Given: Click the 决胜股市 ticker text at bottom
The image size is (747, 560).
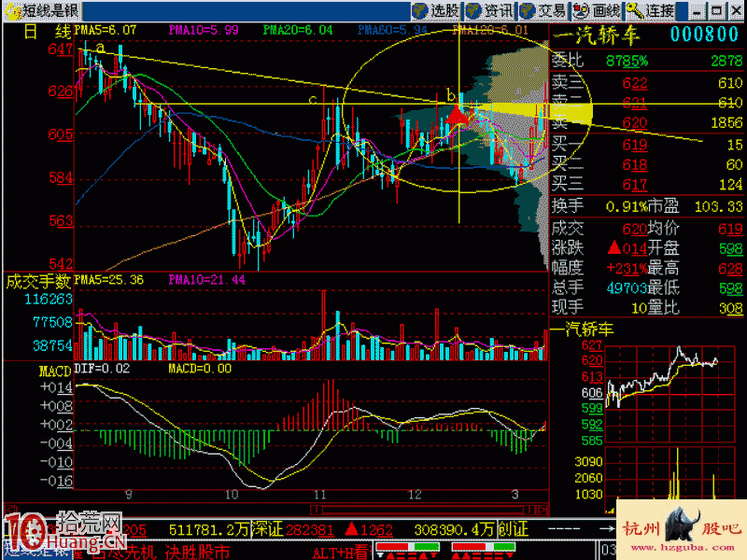Looking at the screenshot, I should click(x=197, y=553).
